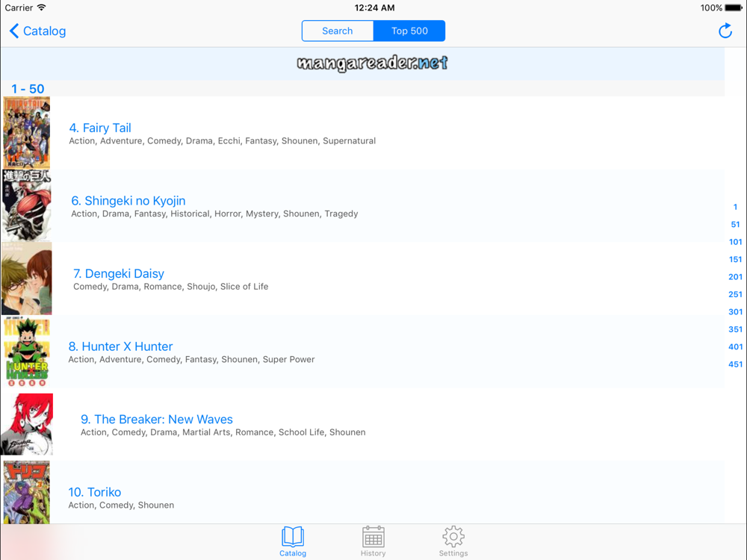Open Shingeki no Kyojin entry
The image size is (747, 560).
pyautogui.click(x=362, y=206)
